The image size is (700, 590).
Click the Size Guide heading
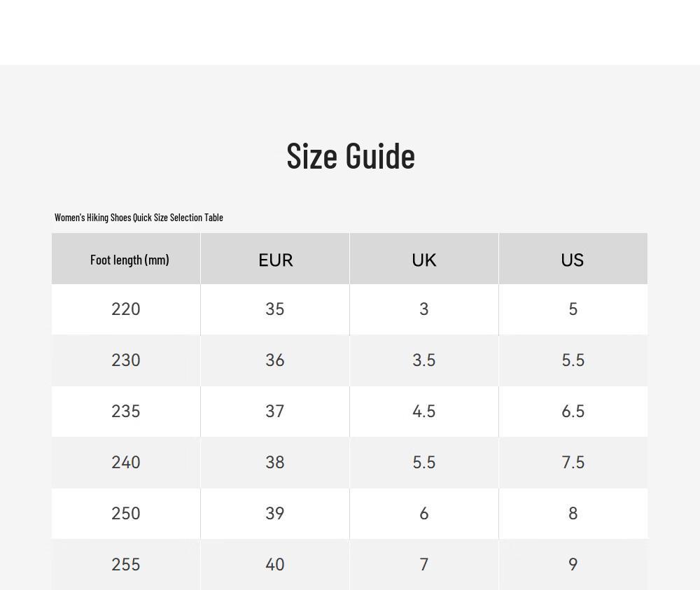click(x=351, y=156)
